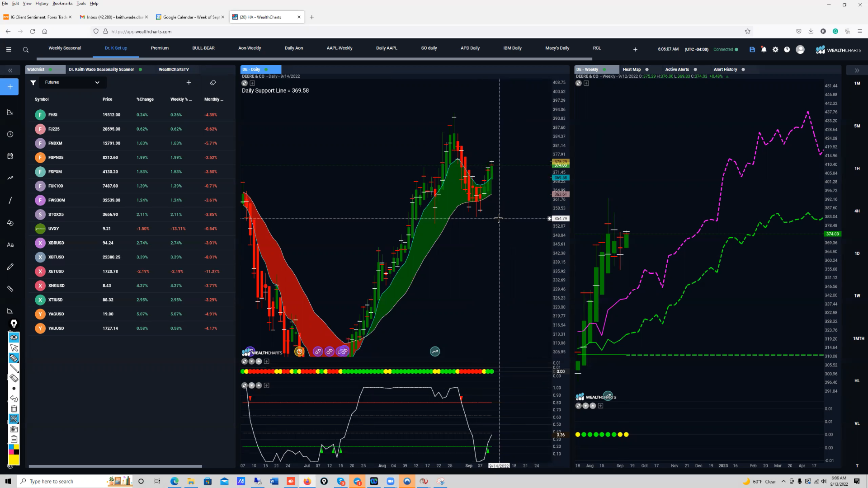Open the notifications bell

tap(764, 50)
